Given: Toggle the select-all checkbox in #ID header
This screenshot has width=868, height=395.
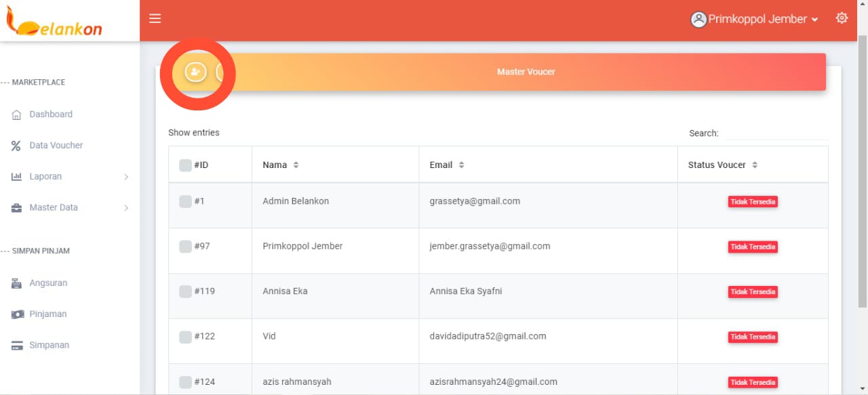Looking at the screenshot, I should (x=185, y=165).
